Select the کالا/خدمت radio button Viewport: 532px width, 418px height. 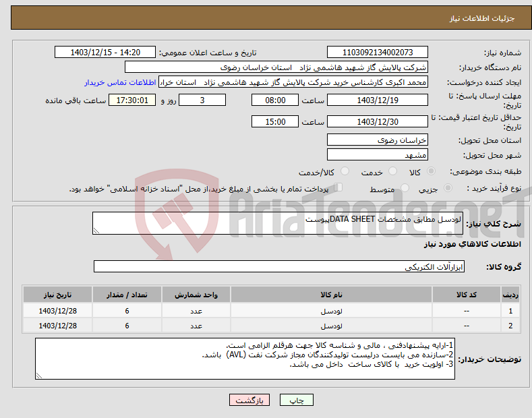pos(345,171)
